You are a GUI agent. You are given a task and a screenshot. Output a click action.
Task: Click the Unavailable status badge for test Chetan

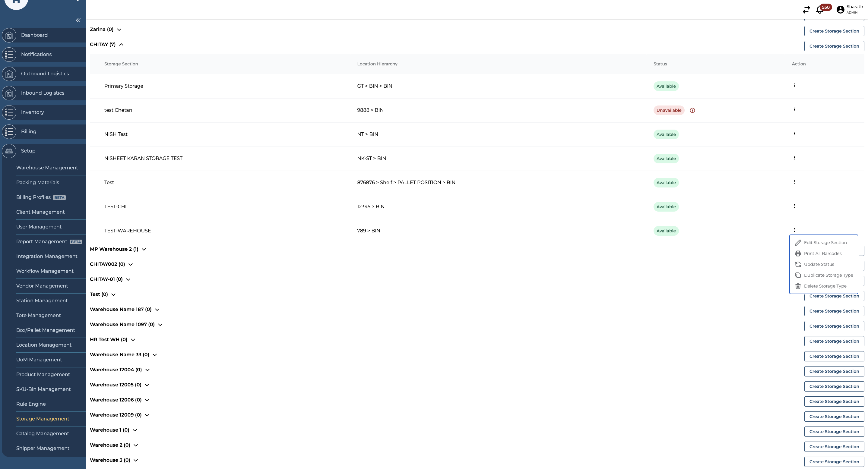[669, 110]
